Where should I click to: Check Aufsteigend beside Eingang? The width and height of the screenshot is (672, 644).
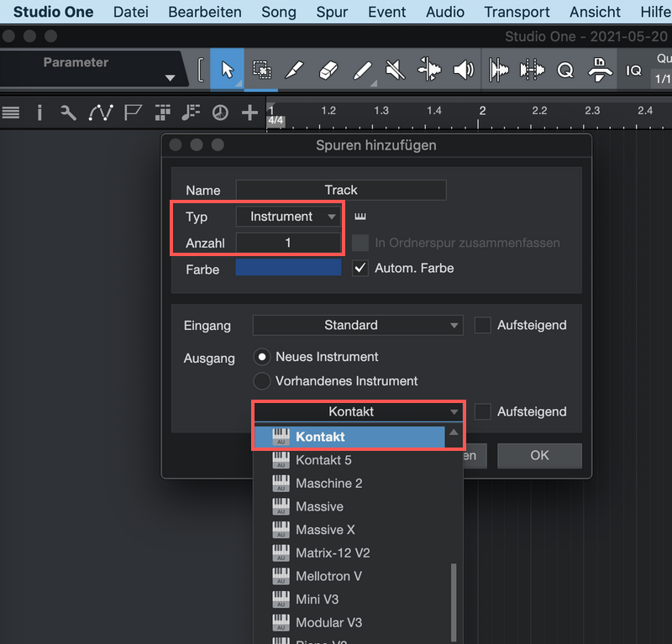482,325
